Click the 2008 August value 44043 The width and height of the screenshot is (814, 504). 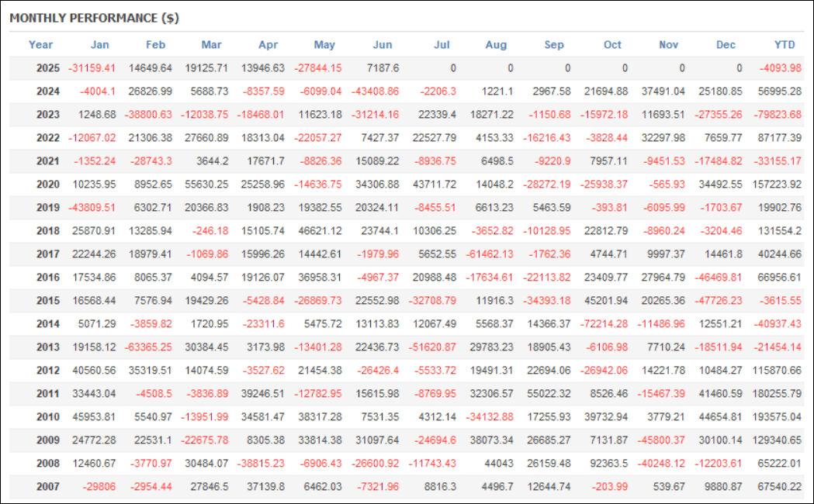click(499, 464)
